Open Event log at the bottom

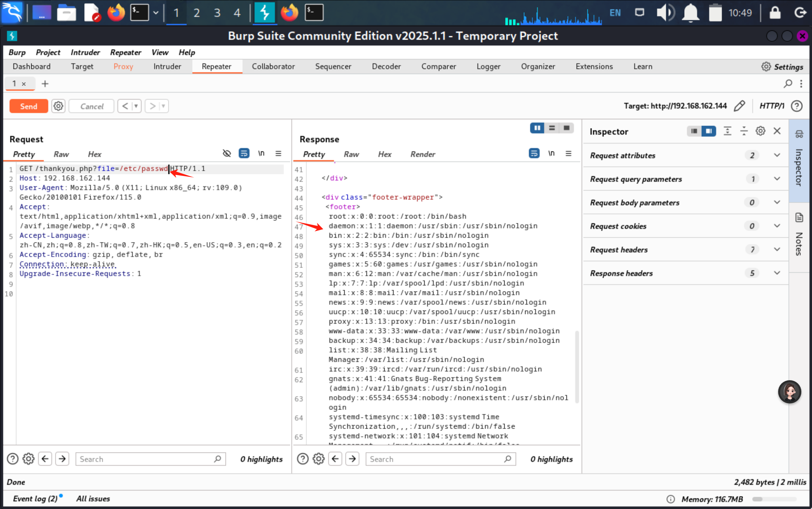35,499
